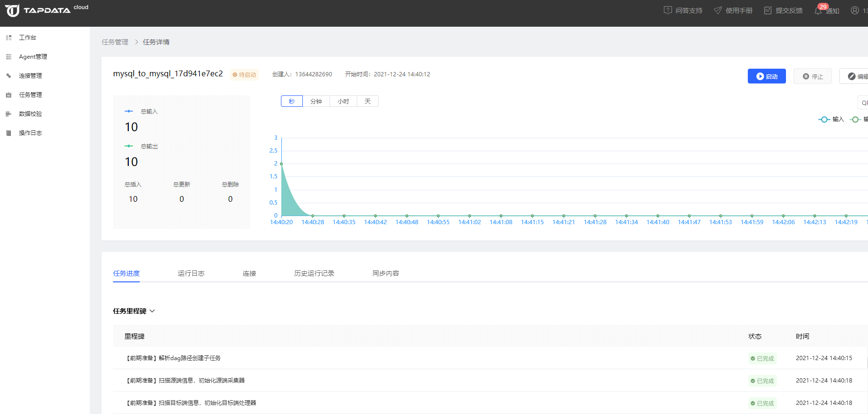Switch chart granularity to 分钟
Screen dimensions: 868x414
(x=316, y=101)
